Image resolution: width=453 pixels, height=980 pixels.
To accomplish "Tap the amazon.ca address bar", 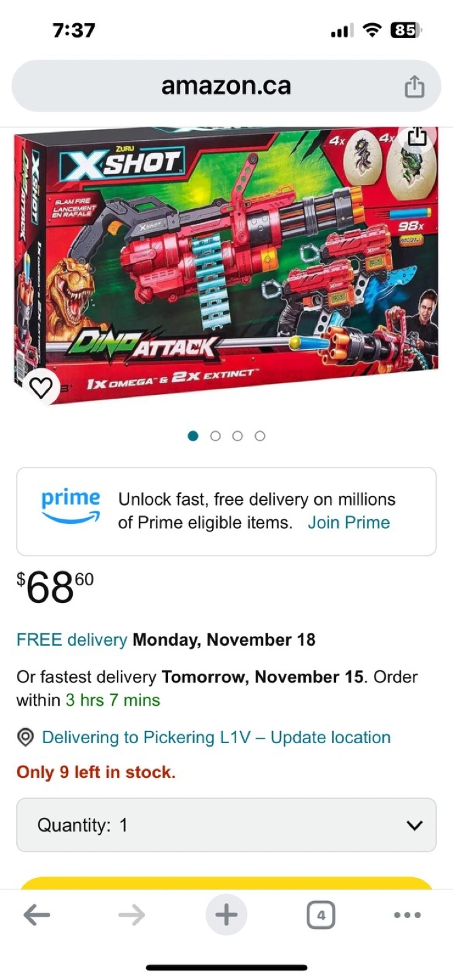I will tap(227, 86).
